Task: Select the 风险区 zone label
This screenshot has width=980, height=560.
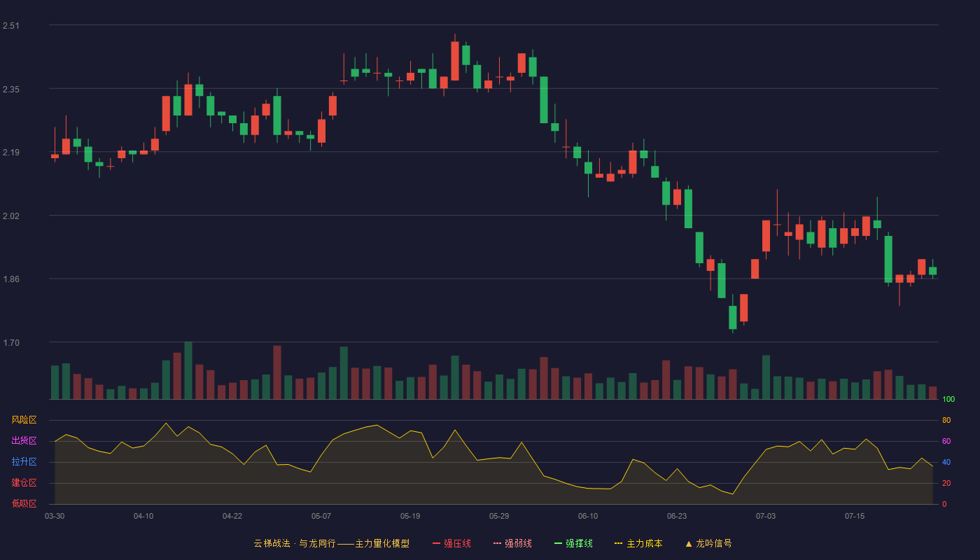Action: tap(24, 420)
